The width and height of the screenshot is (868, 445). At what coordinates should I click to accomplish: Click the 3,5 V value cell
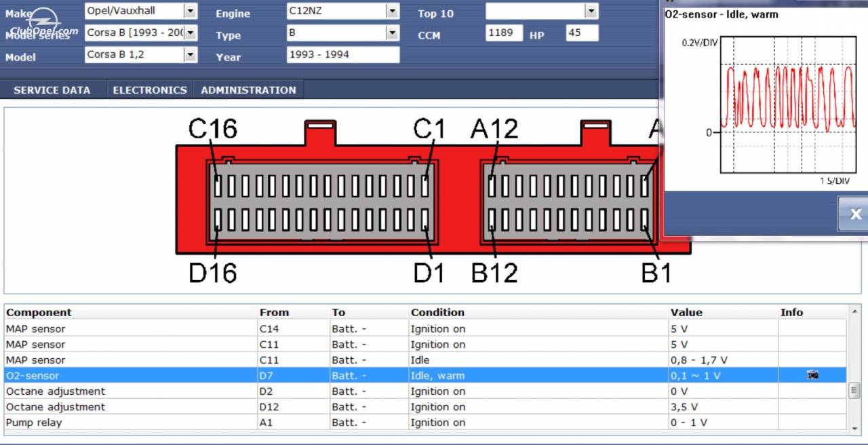pyautogui.click(x=724, y=406)
